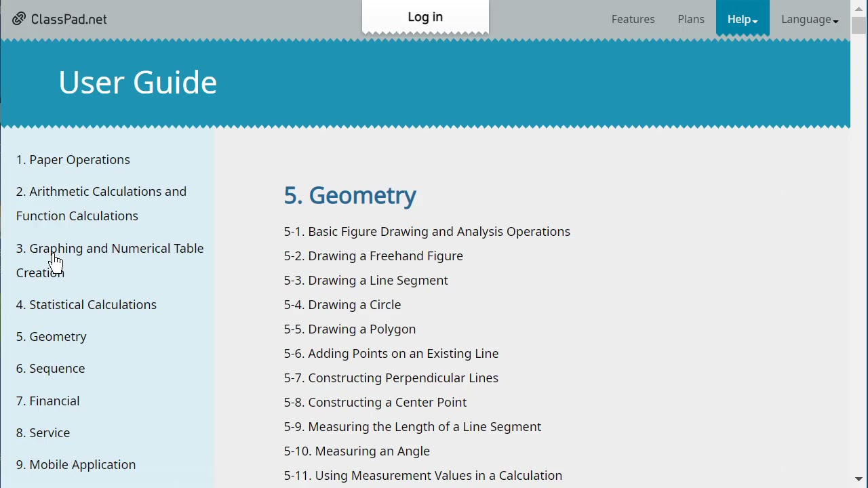Open 5-7. Constructing Perpendicular Lines
Screen dimensions: 868x488
point(391,378)
